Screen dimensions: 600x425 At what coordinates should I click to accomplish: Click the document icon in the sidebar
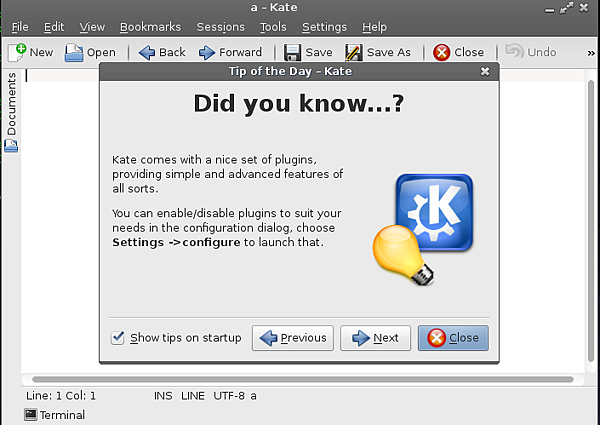11,146
